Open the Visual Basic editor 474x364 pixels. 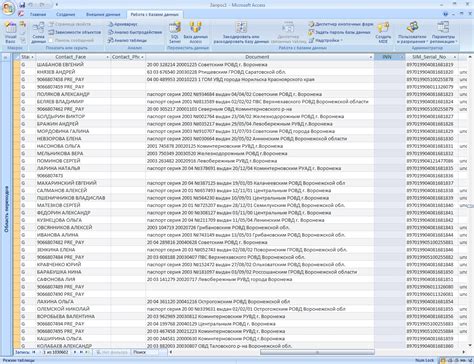[x=11, y=33]
